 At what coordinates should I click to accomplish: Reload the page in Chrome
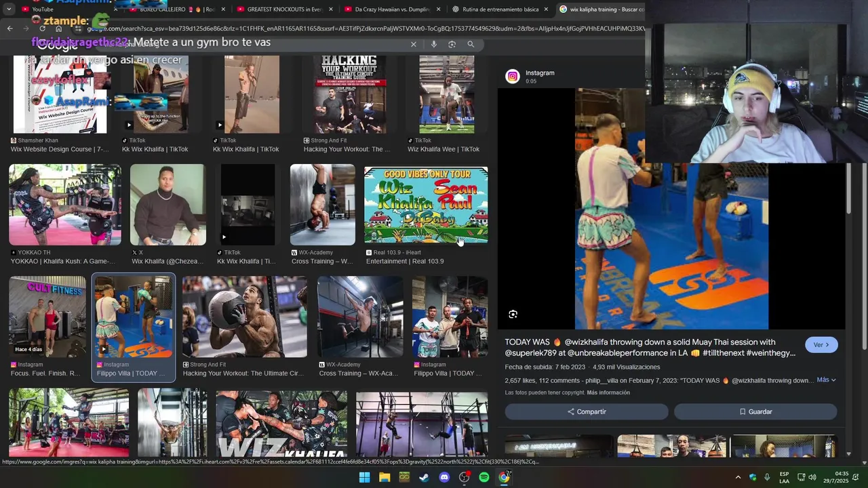coord(43,28)
